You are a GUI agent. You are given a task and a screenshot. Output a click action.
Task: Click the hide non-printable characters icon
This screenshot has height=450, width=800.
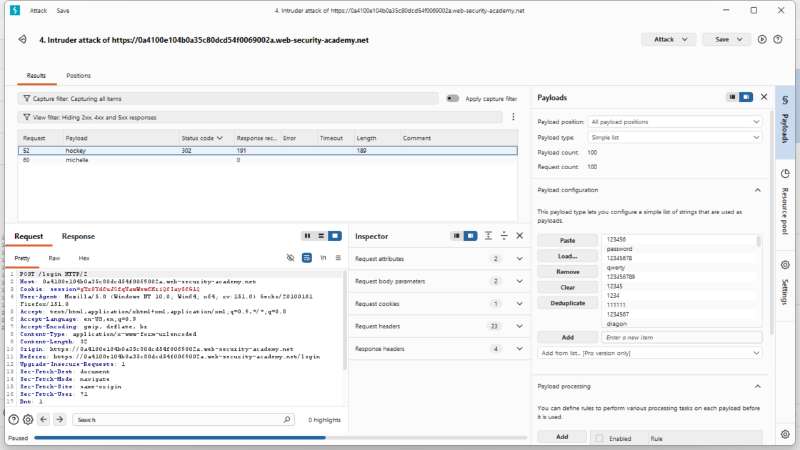[290, 258]
